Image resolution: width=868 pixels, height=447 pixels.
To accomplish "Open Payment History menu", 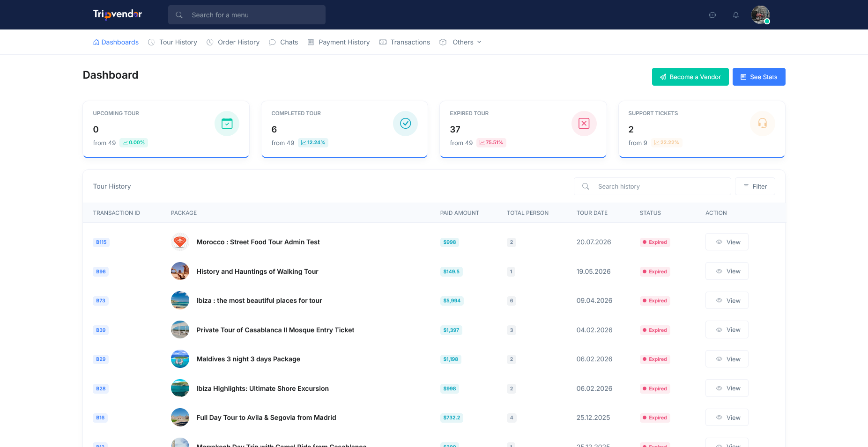I will point(339,42).
